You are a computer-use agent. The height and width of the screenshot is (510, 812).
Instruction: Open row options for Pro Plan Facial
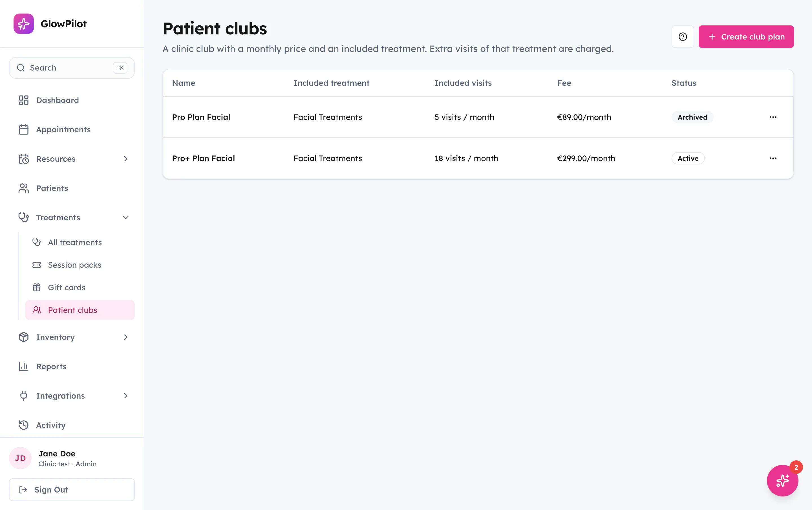[773, 117]
